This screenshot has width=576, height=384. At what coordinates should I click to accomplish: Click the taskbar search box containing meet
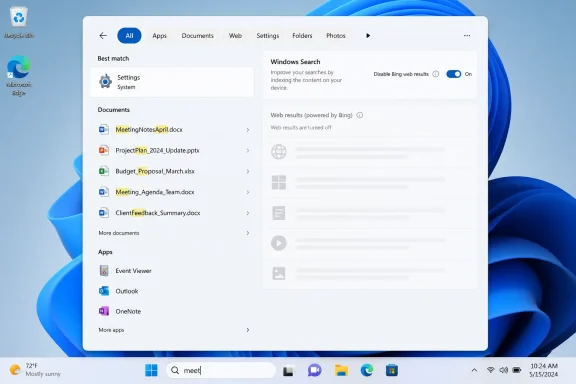(x=221, y=370)
